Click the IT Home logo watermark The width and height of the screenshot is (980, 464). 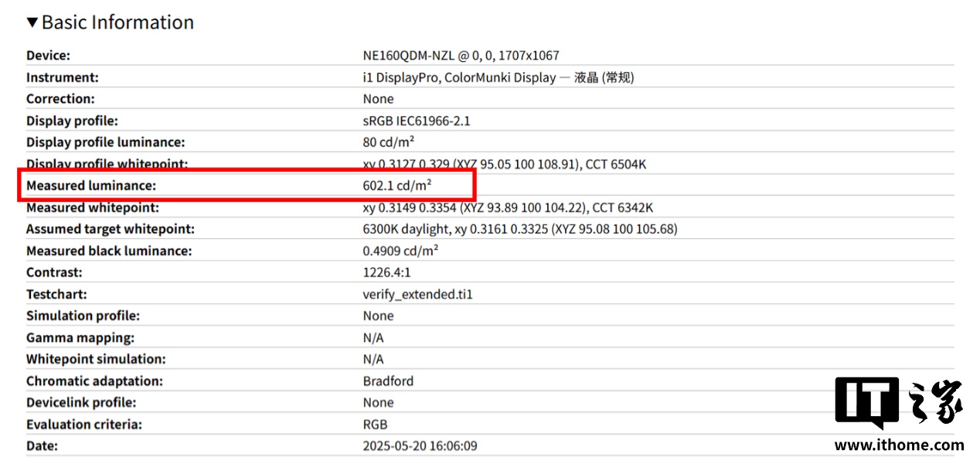(898, 403)
